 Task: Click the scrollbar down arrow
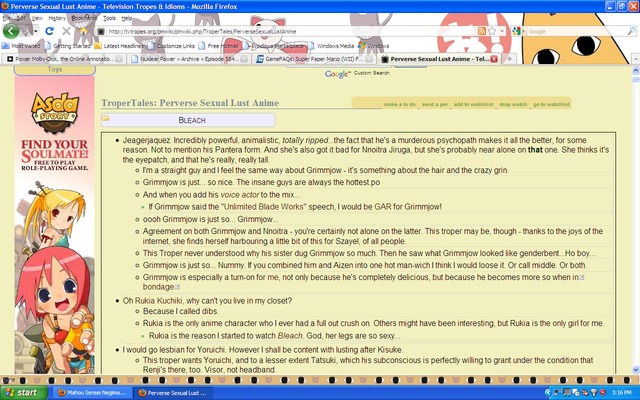pyautogui.click(x=636, y=370)
